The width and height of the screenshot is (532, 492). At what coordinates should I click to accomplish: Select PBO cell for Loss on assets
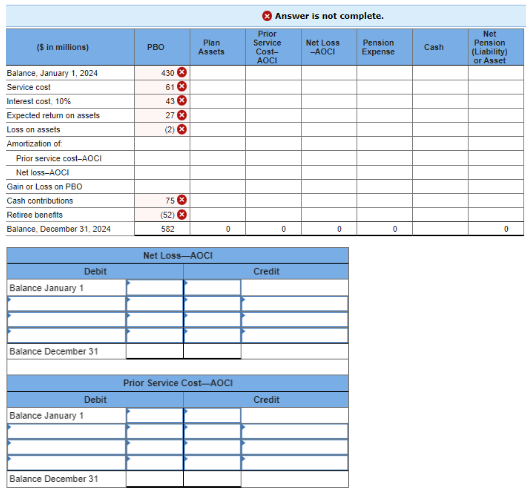coord(162,130)
